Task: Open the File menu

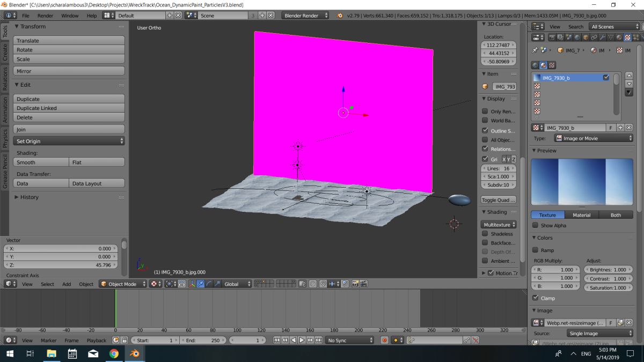Action: [x=26, y=16]
